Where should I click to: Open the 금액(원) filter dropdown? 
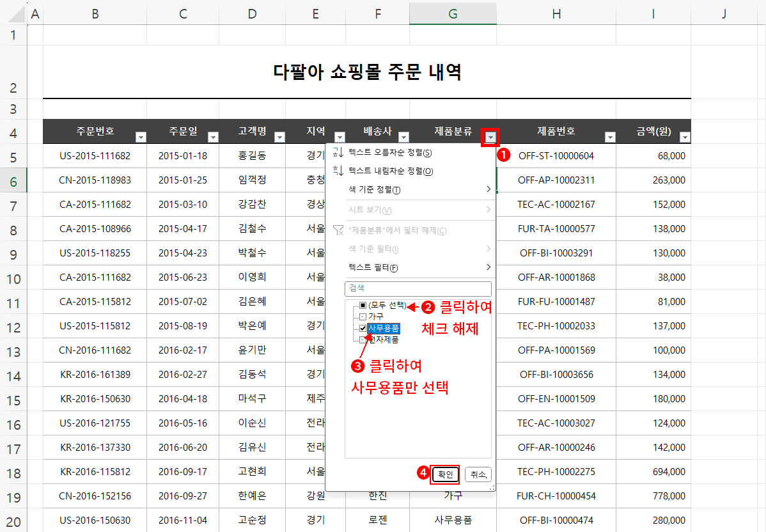coord(685,137)
